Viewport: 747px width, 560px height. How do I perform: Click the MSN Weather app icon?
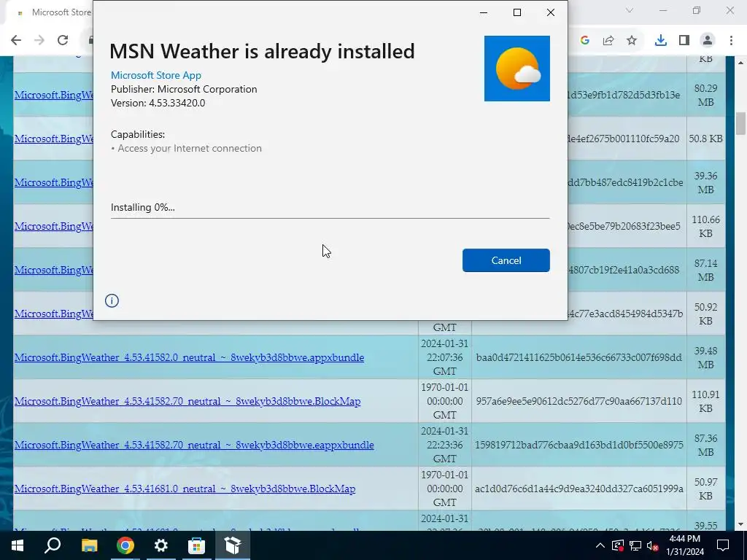tap(517, 69)
